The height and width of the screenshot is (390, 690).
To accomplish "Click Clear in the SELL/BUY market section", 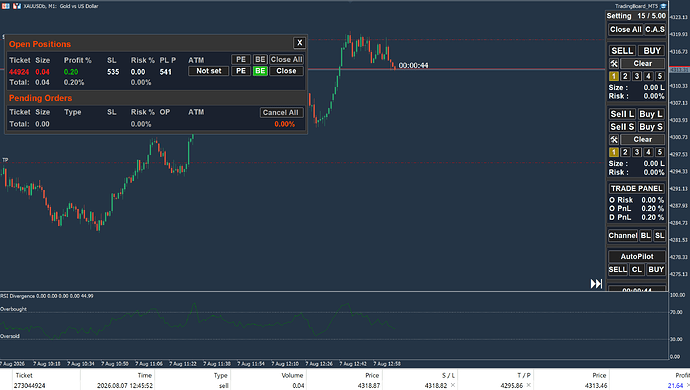I will pyautogui.click(x=642, y=63).
